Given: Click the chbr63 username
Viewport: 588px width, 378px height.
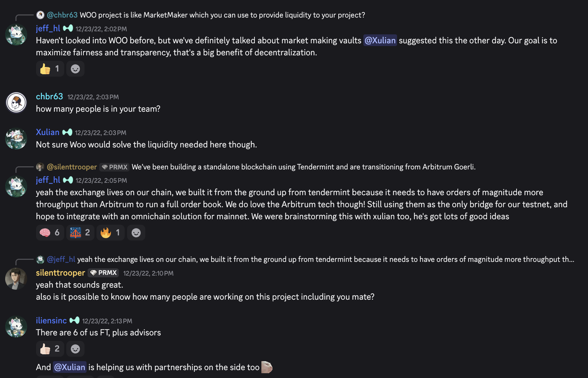Looking at the screenshot, I should [x=49, y=97].
